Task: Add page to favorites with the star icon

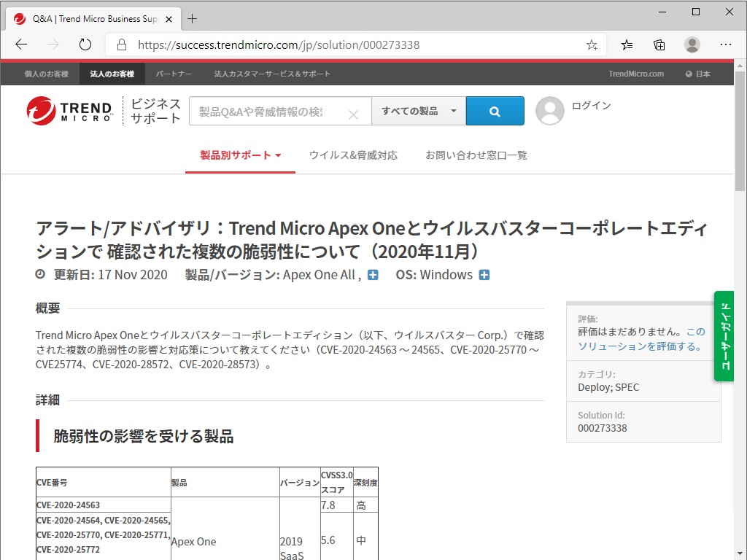Action: (x=592, y=44)
